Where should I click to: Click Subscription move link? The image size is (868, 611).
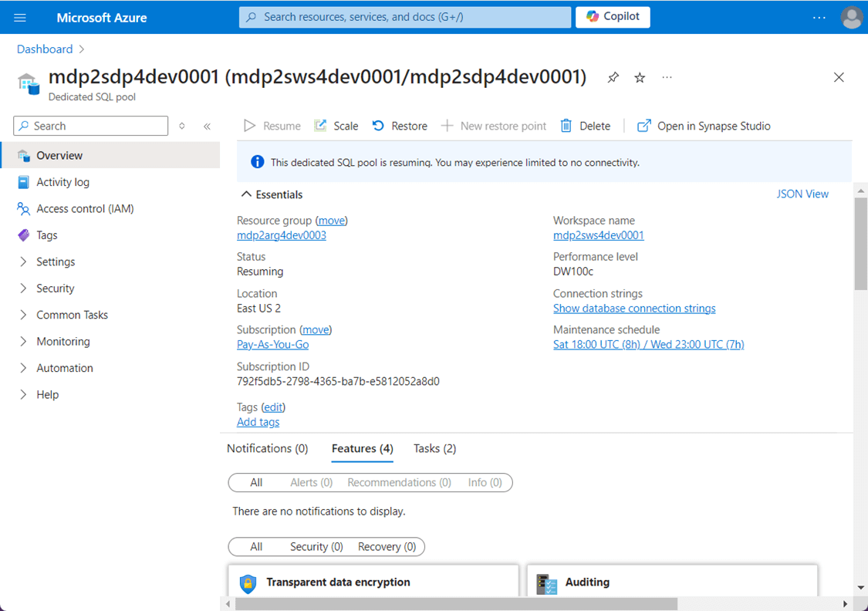pos(316,329)
